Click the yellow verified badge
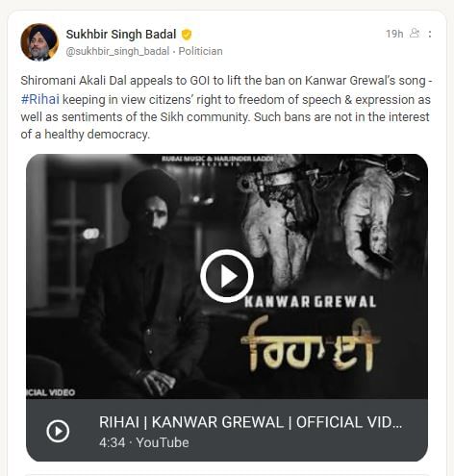The height and width of the screenshot is (476, 454). [x=187, y=35]
